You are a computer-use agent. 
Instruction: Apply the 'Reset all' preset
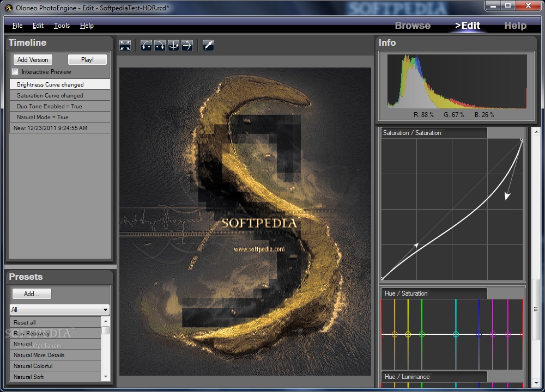55,322
